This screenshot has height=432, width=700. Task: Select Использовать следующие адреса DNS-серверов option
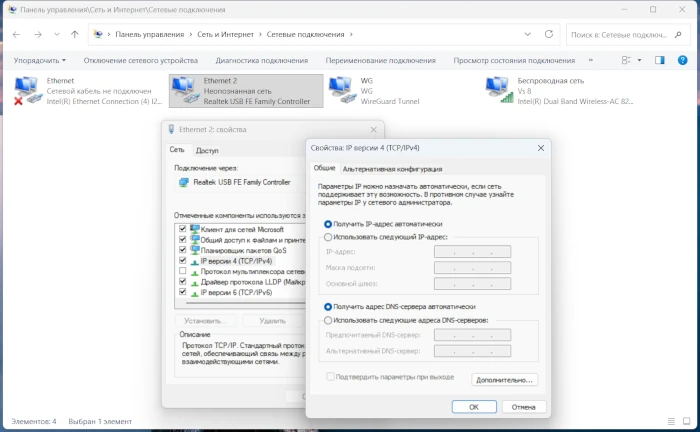tap(328, 320)
